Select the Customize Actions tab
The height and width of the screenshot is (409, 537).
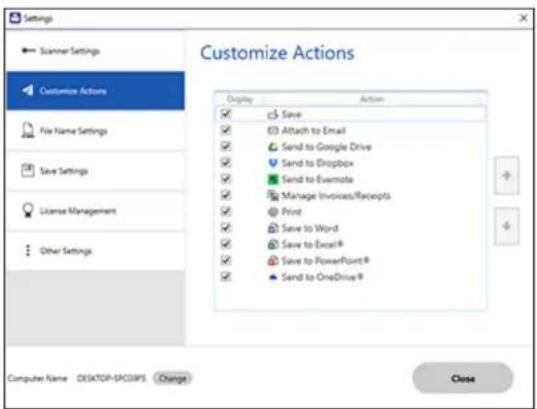pos(95,91)
